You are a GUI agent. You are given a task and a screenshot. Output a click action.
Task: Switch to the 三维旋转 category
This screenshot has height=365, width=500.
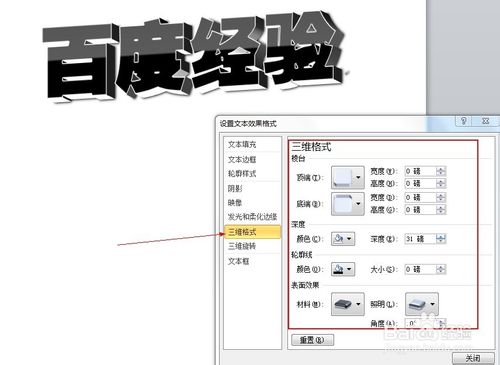click(242, 246)
